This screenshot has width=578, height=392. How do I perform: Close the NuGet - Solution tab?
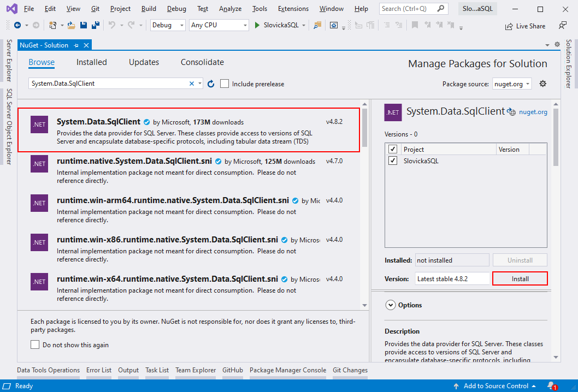tap(86, 45)
